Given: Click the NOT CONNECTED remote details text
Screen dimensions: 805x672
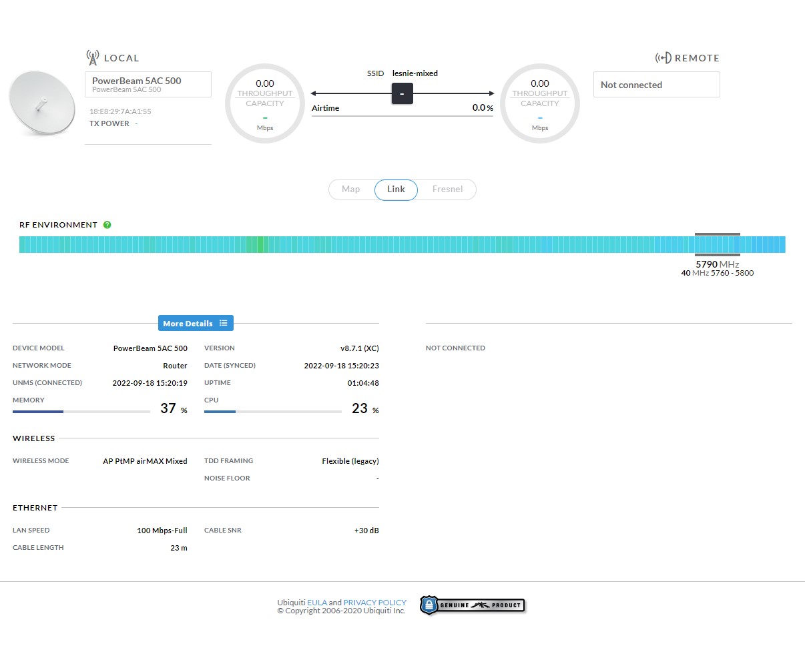Looking at the screenshot, I should (x=455, y=348).
